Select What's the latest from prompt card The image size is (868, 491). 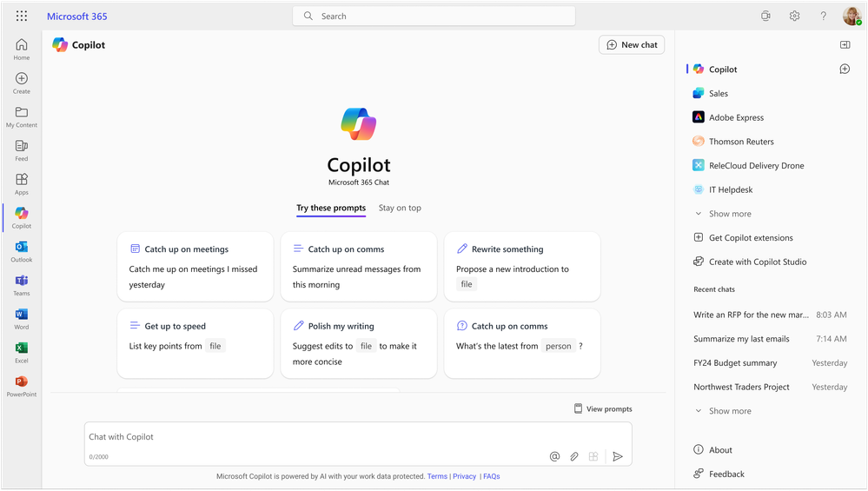click(x=522, y=344)
